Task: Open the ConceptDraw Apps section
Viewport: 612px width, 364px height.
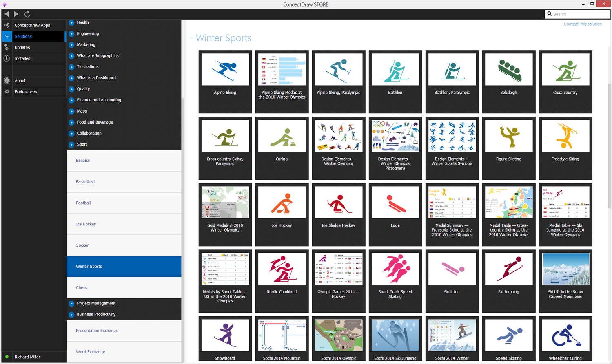Action: click(x=33, y=25)
